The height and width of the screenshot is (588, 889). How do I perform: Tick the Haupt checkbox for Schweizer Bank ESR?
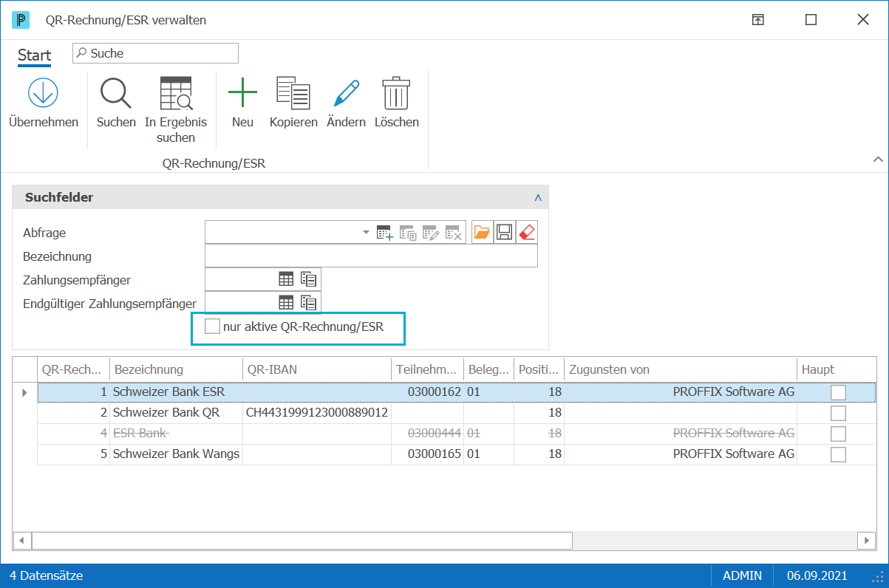(x=838, y=392)
